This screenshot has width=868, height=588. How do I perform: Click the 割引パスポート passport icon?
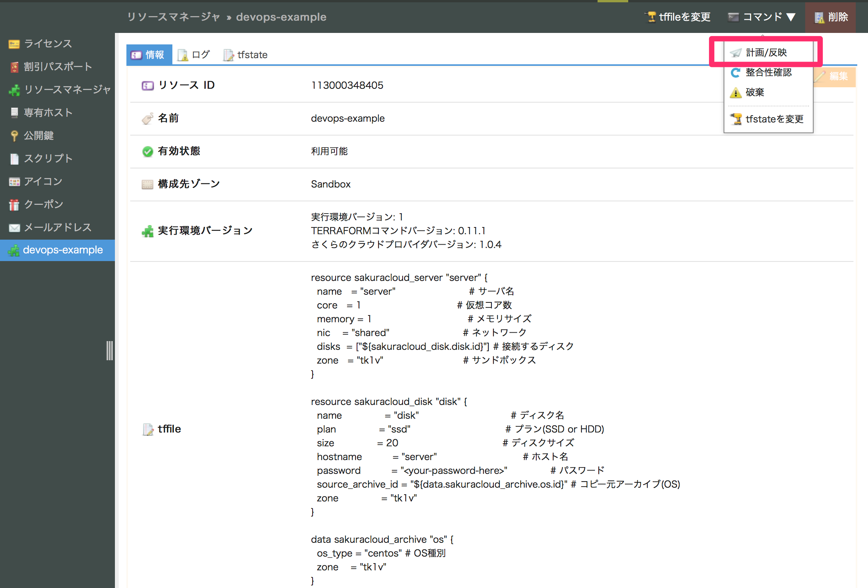(x=14, y=67)
